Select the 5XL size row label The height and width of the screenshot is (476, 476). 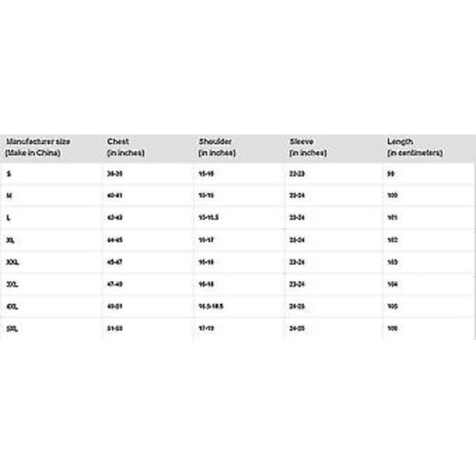tap(12, 328)
